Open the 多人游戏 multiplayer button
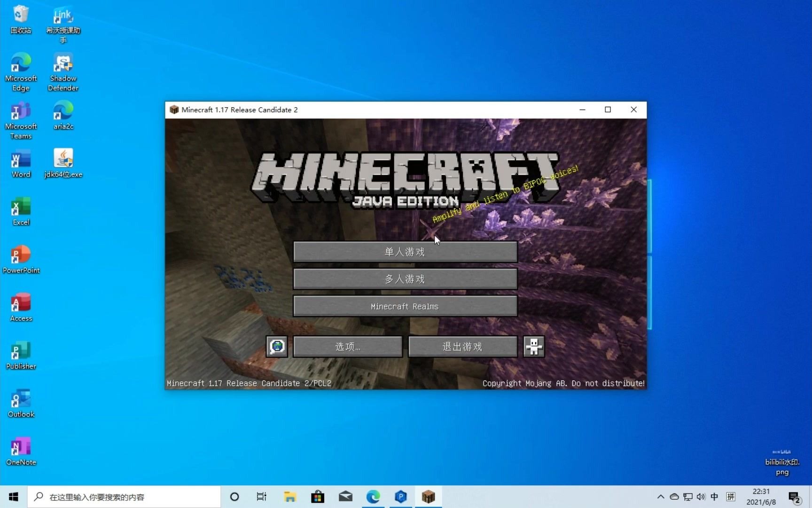 point(405,279)
